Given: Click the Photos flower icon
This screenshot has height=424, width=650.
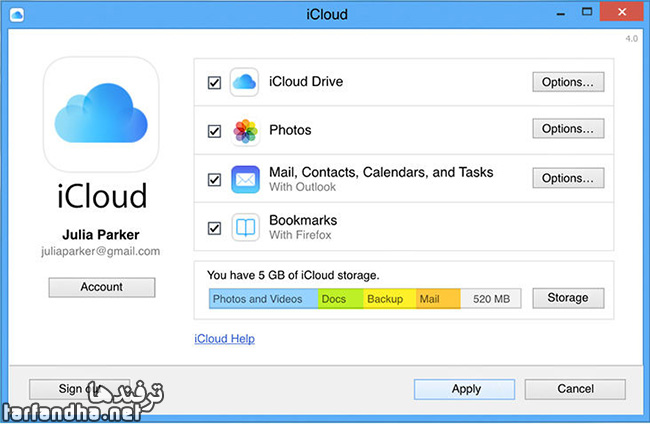Looking at the screenshot, I should [245, 131].
